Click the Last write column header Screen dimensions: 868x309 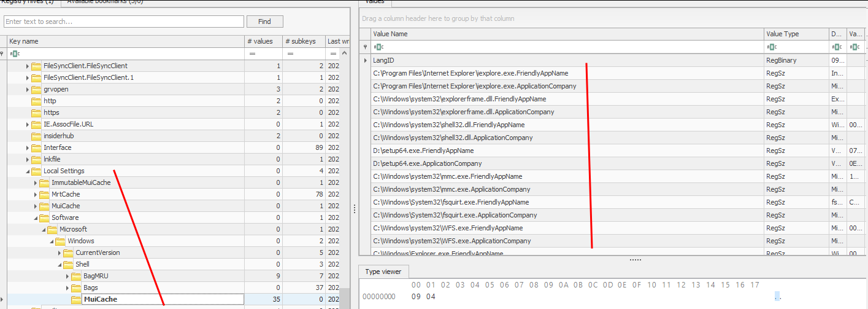pos(338,41)
